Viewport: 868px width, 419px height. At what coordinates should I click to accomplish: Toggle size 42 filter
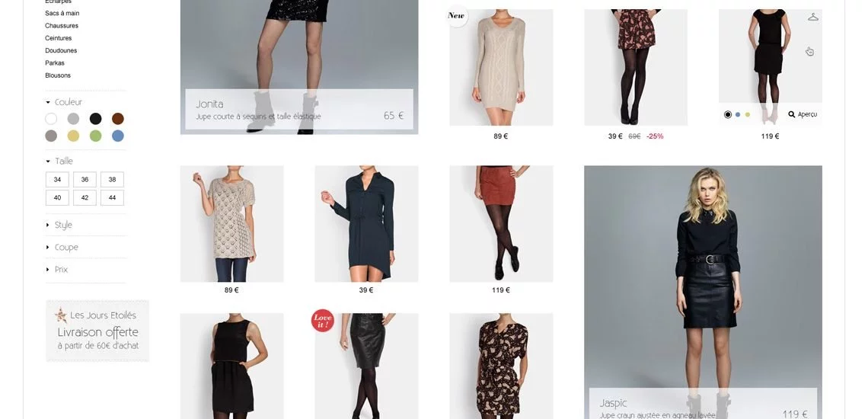[85, 198]
